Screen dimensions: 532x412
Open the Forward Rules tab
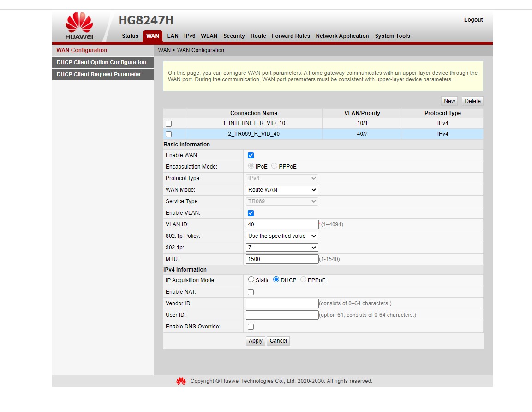[291, 36]
